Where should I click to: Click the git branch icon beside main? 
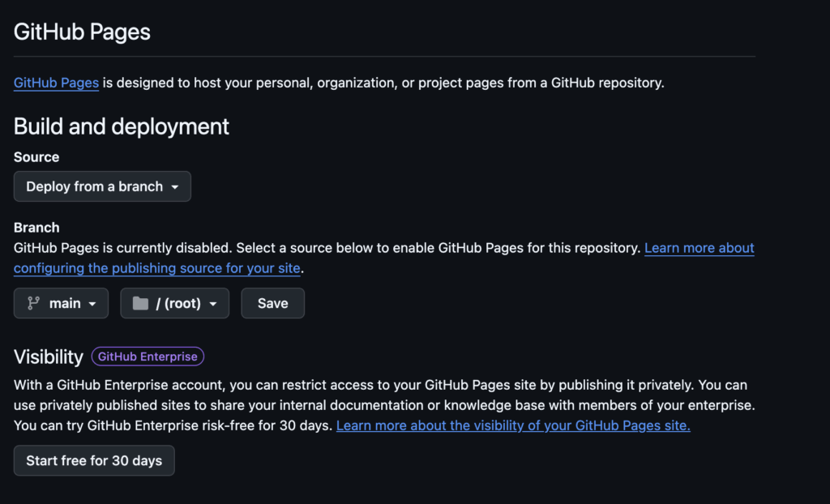(33, 303)
